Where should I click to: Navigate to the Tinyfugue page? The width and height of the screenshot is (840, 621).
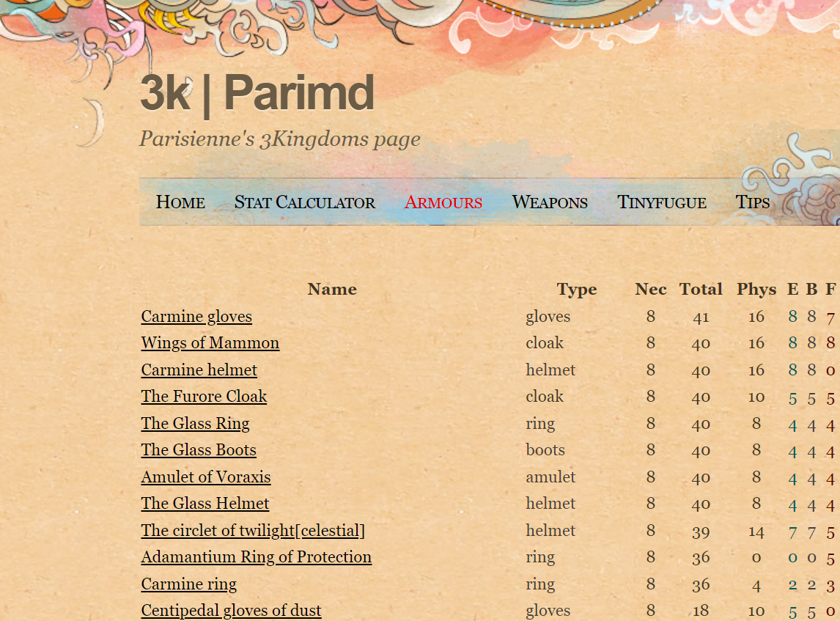[661, 202]
